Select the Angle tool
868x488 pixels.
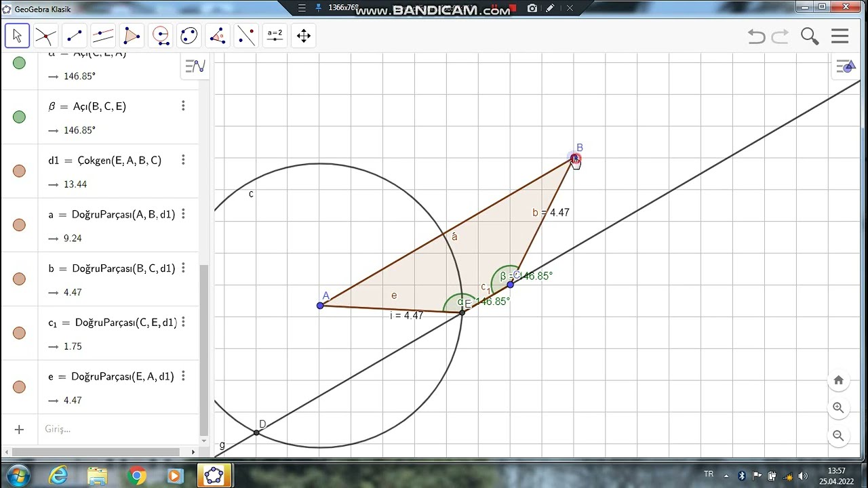coord(218,35)
